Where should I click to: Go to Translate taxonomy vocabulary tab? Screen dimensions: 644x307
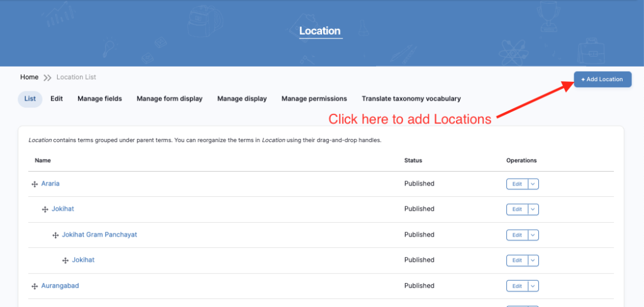click(411, 99)
